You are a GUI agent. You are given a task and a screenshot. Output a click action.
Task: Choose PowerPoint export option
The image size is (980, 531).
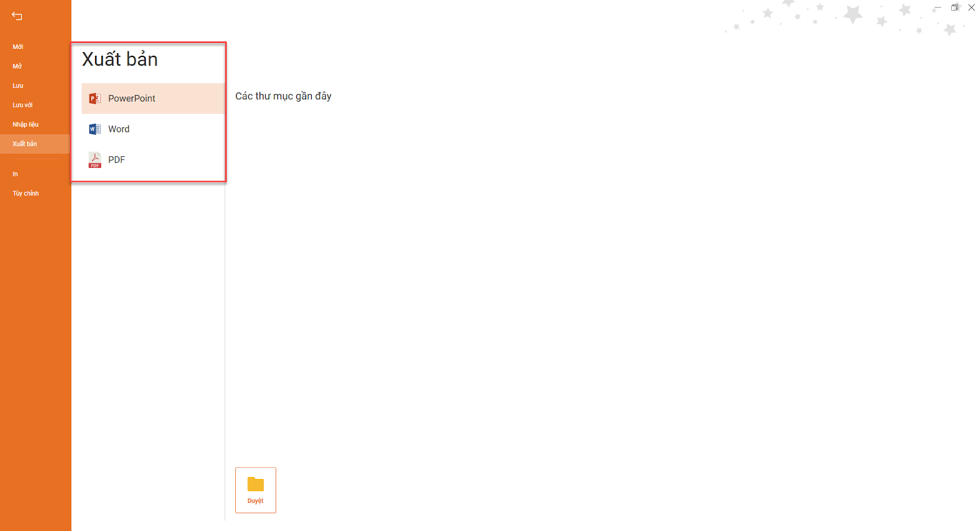coord(153,99)
